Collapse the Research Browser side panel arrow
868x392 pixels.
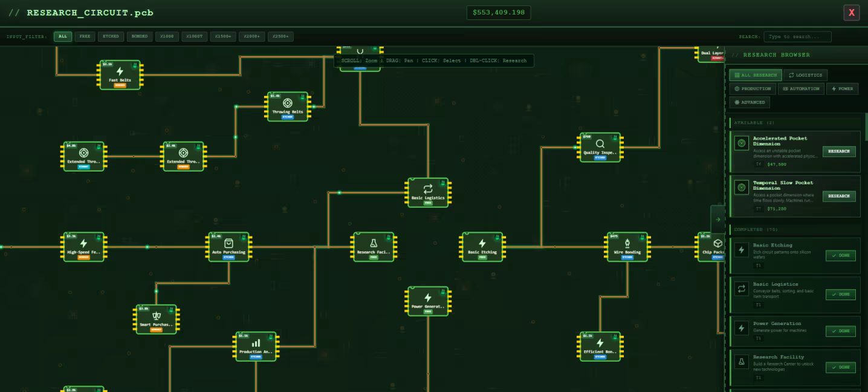pyautogui.click(x=717, y=220)
